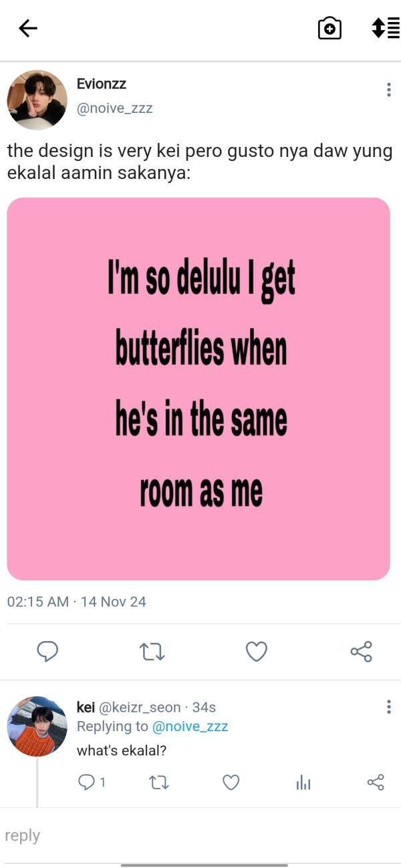The height and width of the screenshot is (868, 401).
Task: Tap the reply text input field
Action: click(x=200, y=835)
